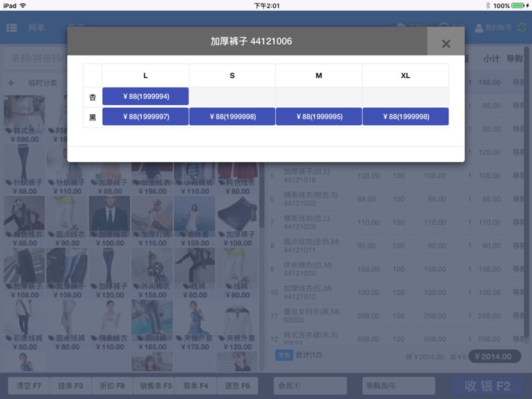The height and width of the screenshot is (399, 532).
Task: Click 折扣 F8 button
Action: 112,386
